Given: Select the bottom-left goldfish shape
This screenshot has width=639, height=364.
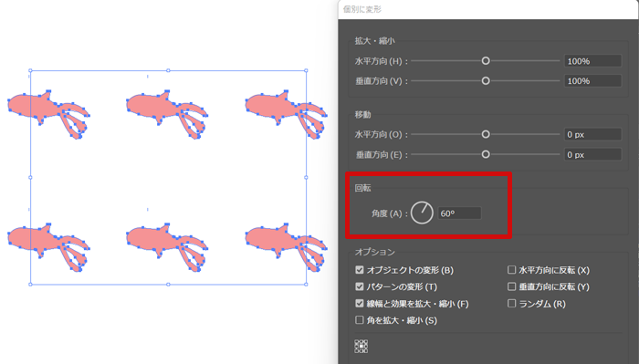Looking at the screenshot, I should coord(48,247).
